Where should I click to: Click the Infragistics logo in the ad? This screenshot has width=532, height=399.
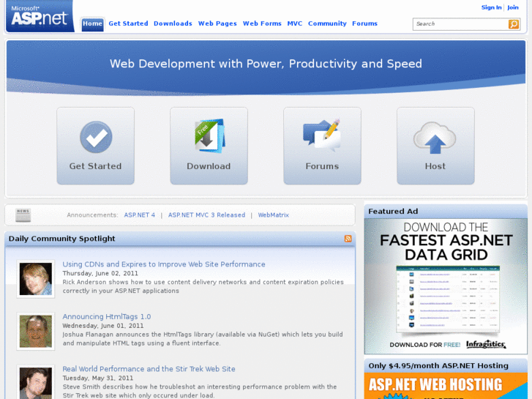tap(486, 344)
